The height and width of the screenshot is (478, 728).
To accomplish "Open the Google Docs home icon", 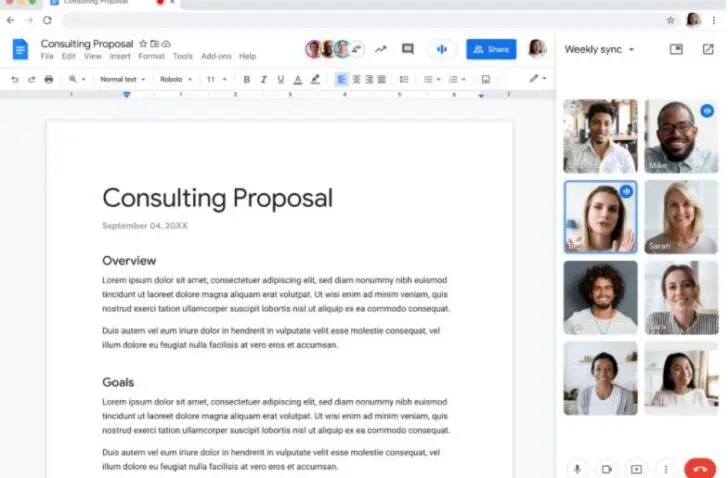I will (20, 49).
